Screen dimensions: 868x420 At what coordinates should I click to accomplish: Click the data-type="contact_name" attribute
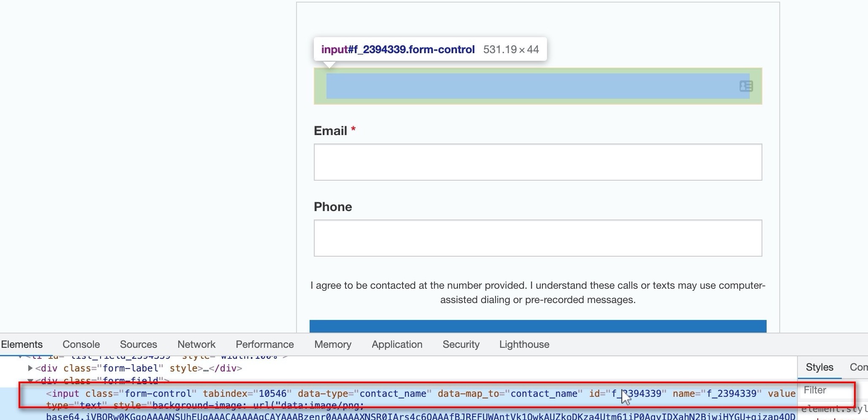click(x=365, y=393)
